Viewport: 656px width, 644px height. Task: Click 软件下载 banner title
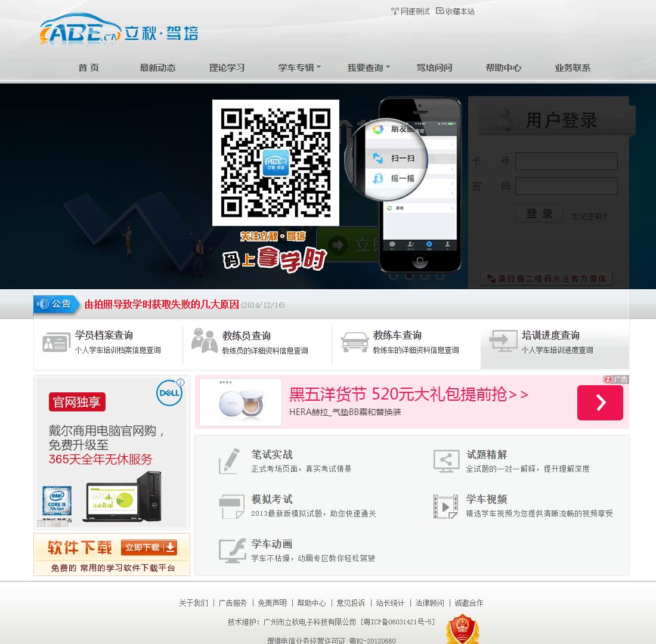click(x=79, y=547)
